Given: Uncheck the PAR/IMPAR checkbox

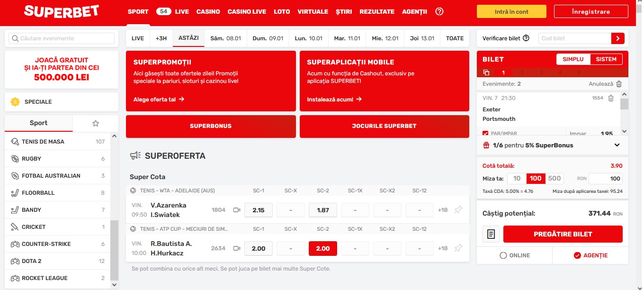Looking at the screenshot, I should click(485, 134).
